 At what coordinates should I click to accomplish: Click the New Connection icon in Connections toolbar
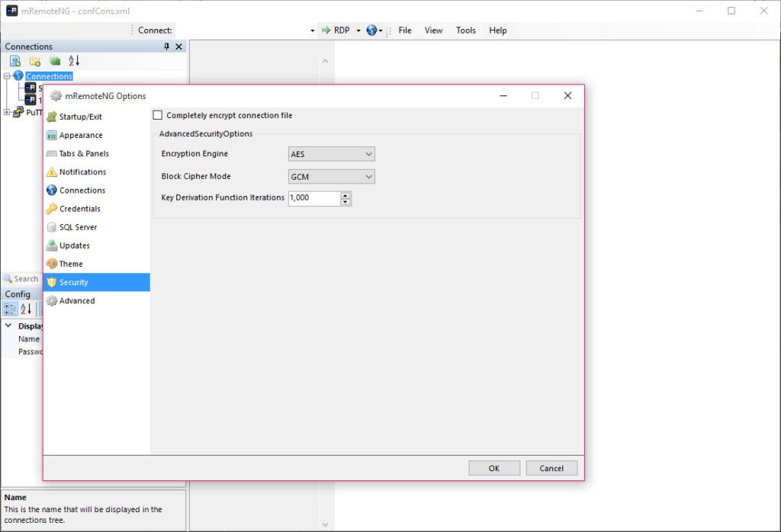tap(15, 61)
